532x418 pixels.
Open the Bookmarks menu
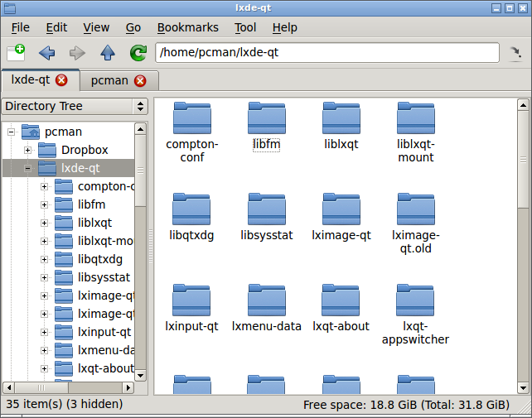[187, 27]
